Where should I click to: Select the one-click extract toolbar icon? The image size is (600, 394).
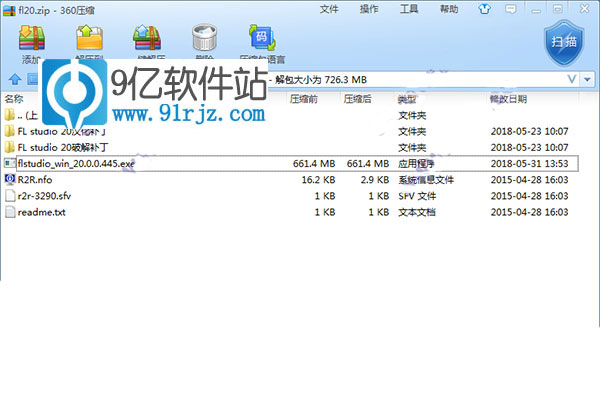[x=147, y=37]
